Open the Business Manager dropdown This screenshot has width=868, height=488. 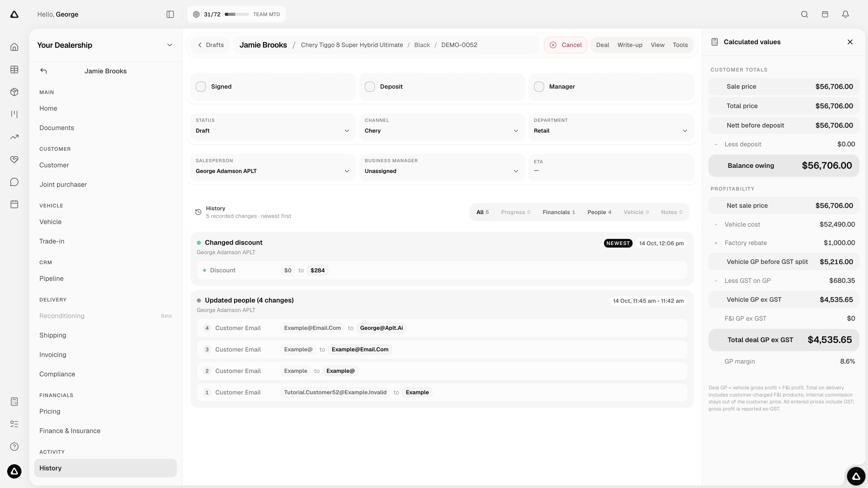tap(442, 167)
